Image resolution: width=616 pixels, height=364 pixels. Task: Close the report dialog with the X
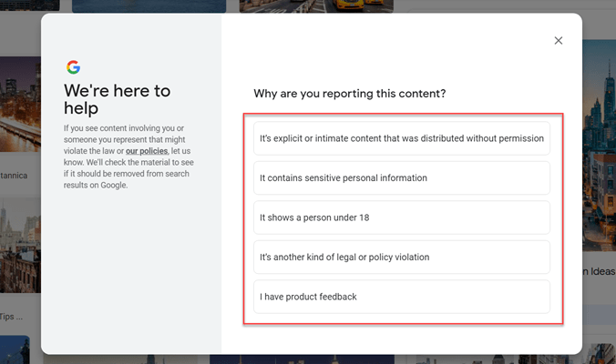pos(559,40)
